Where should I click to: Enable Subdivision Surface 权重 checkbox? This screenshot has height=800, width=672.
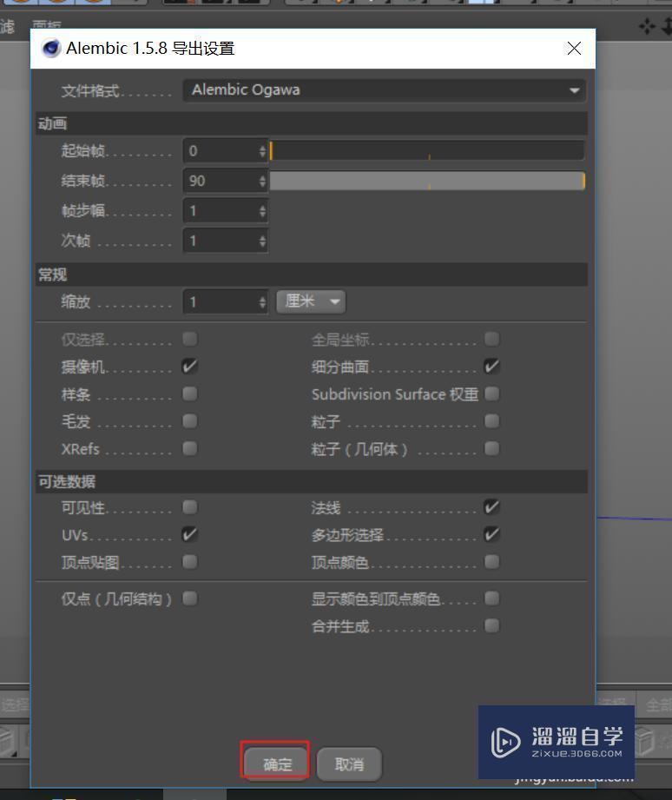point(492,393)
